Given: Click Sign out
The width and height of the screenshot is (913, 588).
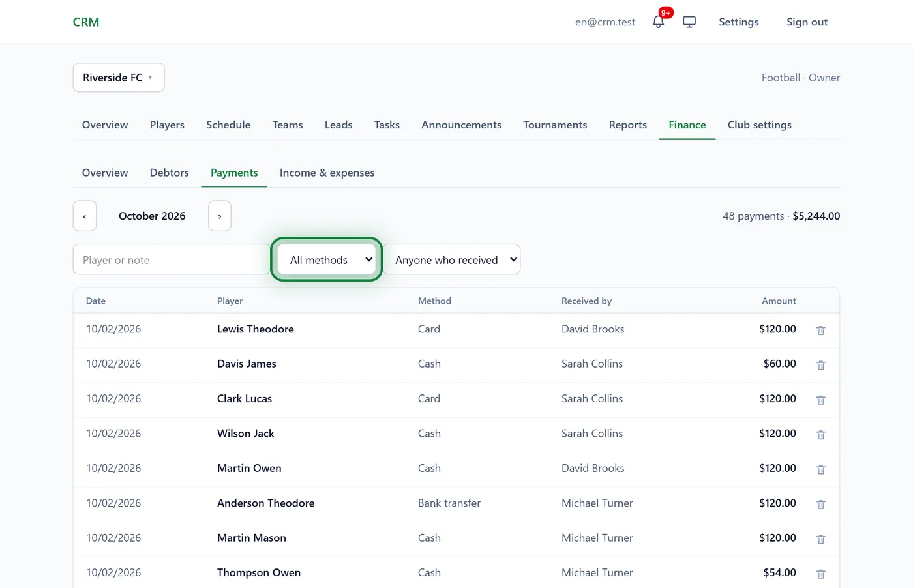Looking at the screenshot, I should click(x=807, y=22).
